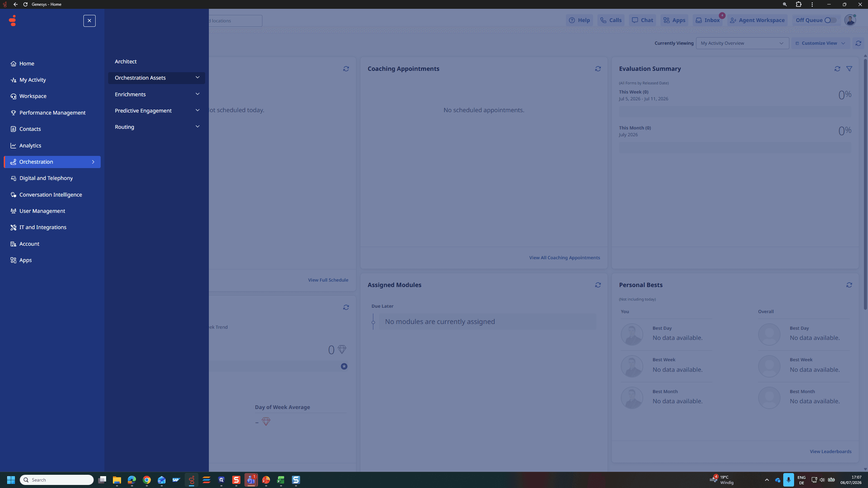The height and width of the screenshot is (488, 868).
Task: Click the This Month evaluation progress bar
Action: click(735, 147)
